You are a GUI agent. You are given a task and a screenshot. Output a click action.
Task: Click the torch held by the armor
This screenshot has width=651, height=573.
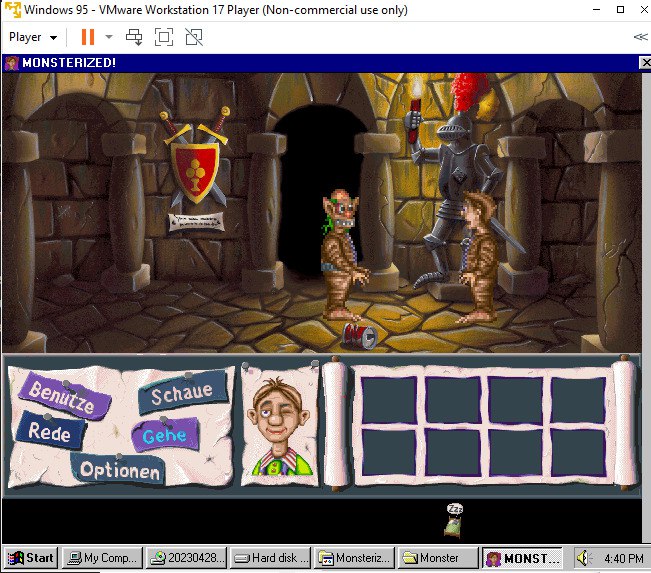(415, 110)
